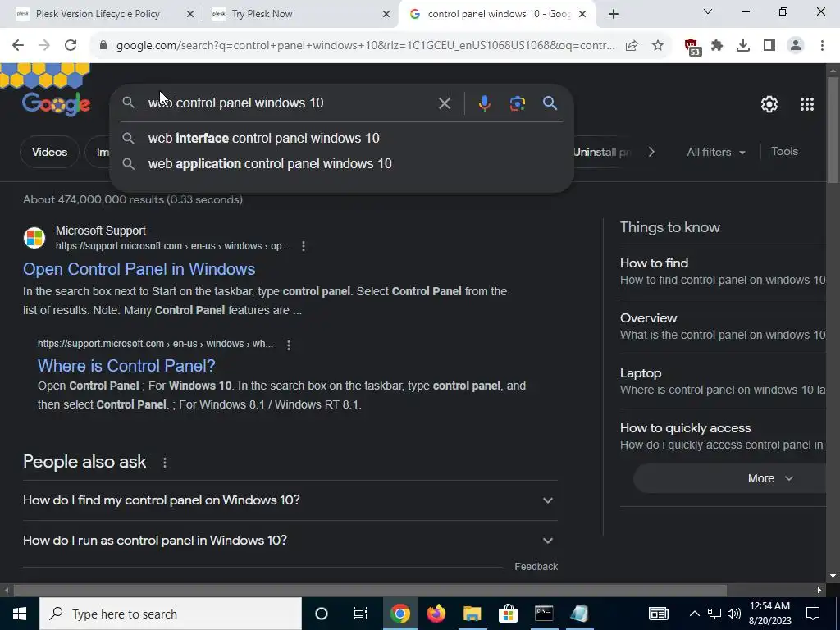Image resolution: width=840 pixels, height=630 pixels.
Task: Open Command Prompt from taskbar
Action: pyautogui.click(x=544, y=614)
